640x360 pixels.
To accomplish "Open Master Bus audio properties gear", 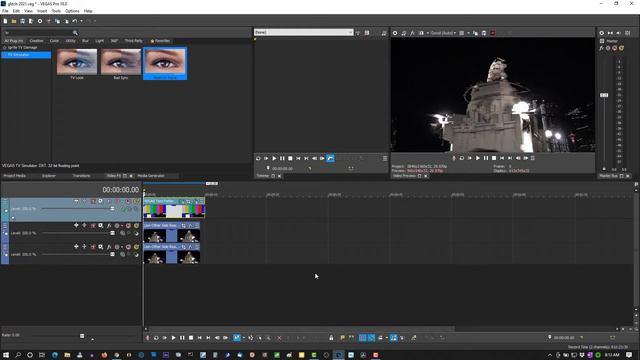I will 602,33.
